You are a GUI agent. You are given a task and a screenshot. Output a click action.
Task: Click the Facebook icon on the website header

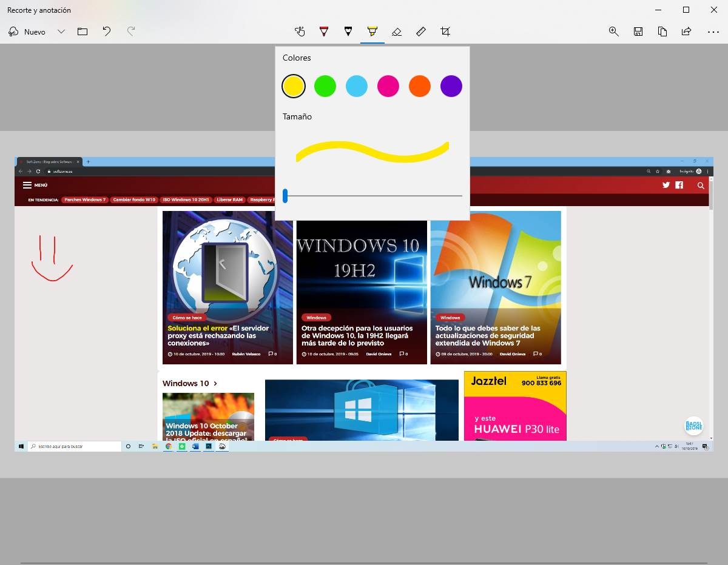pyautogui.click(x=679, y=185)
